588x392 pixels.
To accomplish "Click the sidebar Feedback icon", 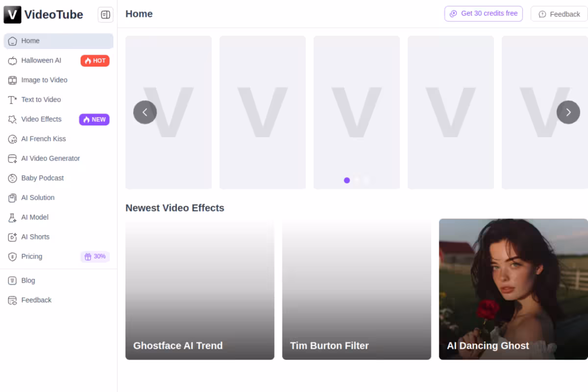I will [13, 300].
